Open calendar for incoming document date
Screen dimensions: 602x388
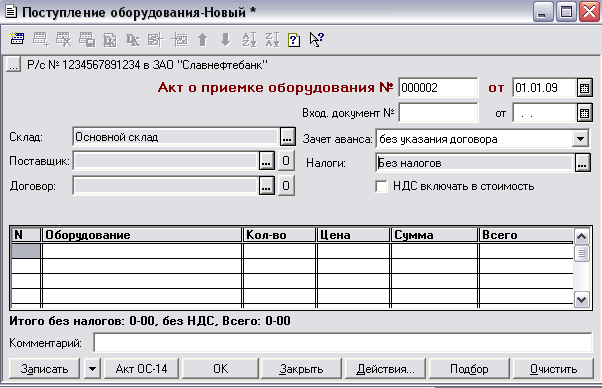(584, 113)
